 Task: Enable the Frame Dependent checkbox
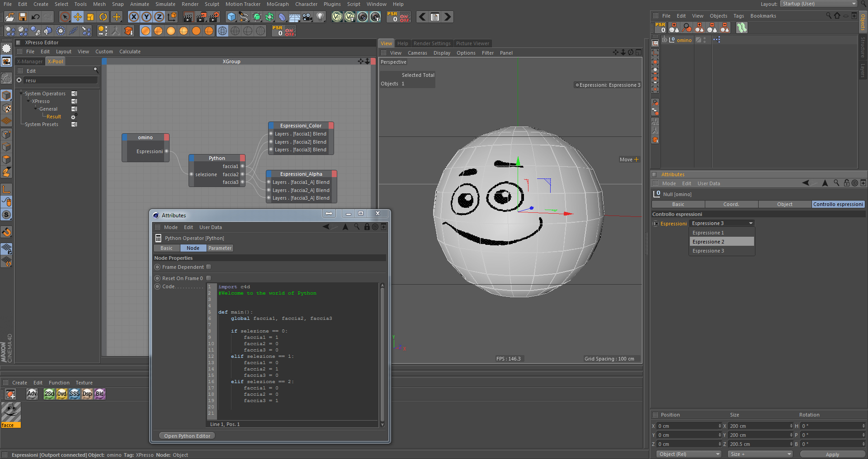point(208,267)
